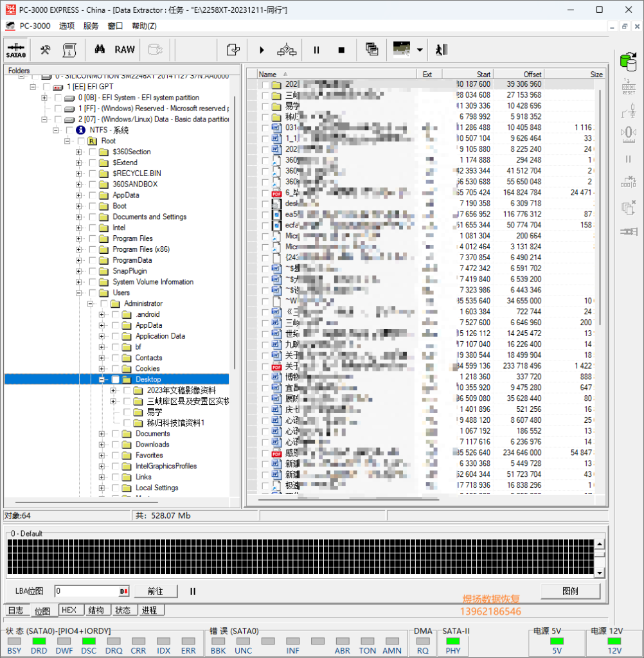This screenshot has height=658, width=644.
Task: Check the $360Section folder checkbox
Action: point(93,152)
